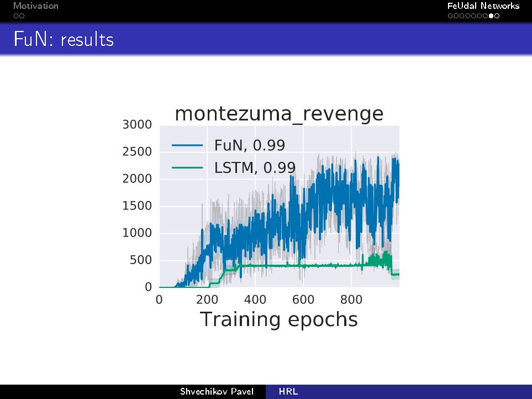Click the author name Shvechikov Pavel

[x=217, y=391]
